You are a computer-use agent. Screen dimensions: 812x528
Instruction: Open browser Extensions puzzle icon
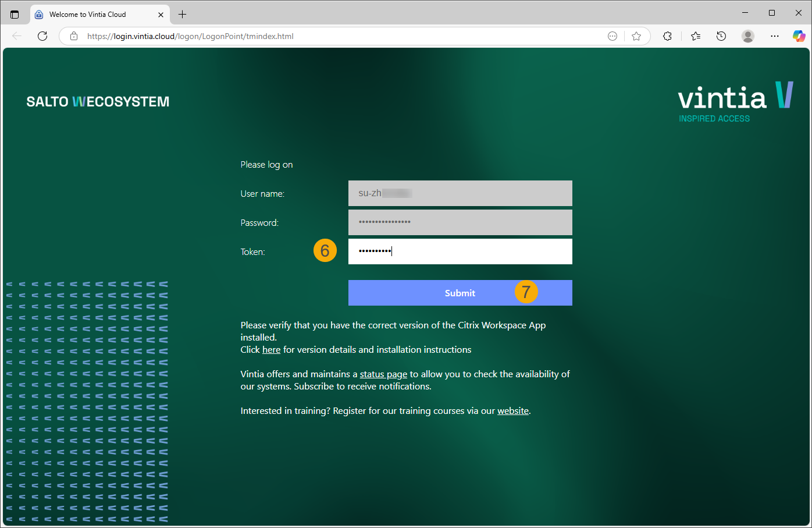pyautogui.click(x=667, y=36)
